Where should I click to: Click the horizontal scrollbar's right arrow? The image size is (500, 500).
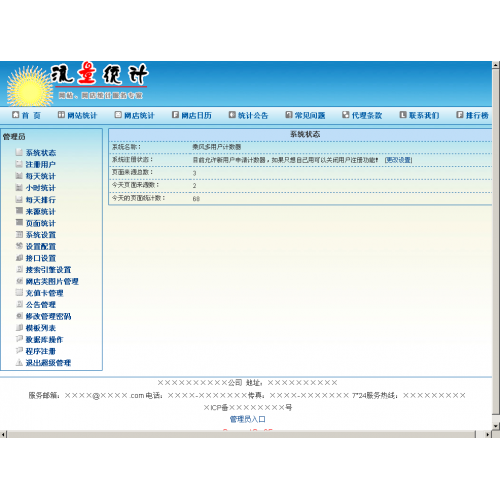click(x=488, y=434)
